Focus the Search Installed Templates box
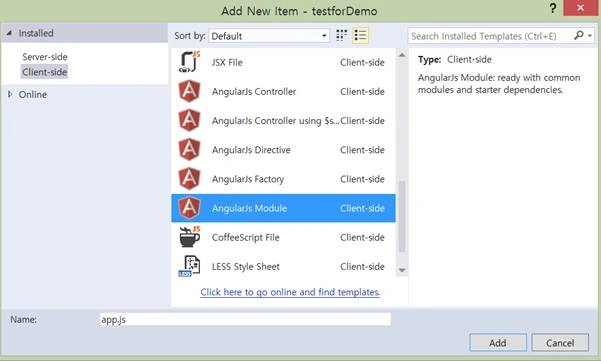Viewport: 601px width, 361px height. [x=491, y=36]
